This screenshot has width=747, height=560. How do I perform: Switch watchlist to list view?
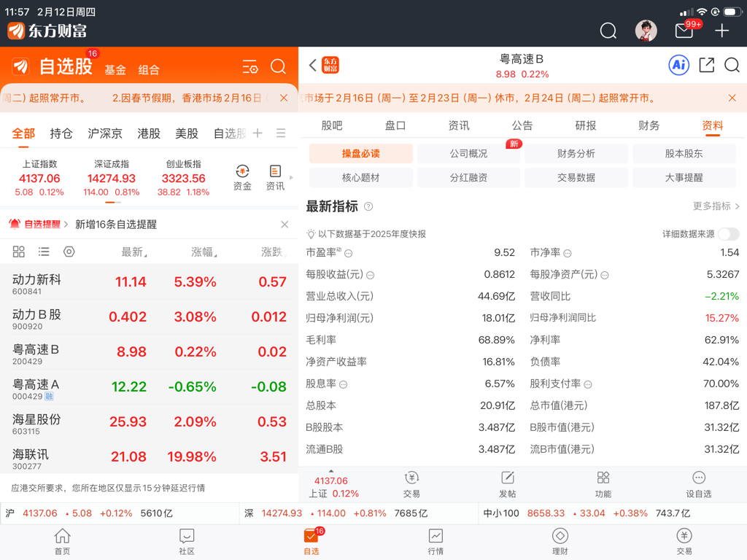(x=44, y=252)
